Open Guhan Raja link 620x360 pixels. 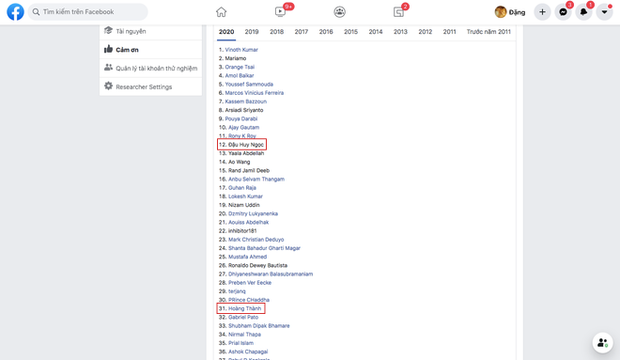(x=242, y=188)
